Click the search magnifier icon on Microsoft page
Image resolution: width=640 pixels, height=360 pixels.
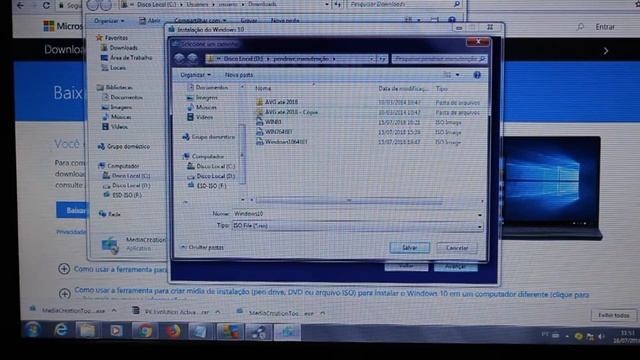tap(580, 27)
